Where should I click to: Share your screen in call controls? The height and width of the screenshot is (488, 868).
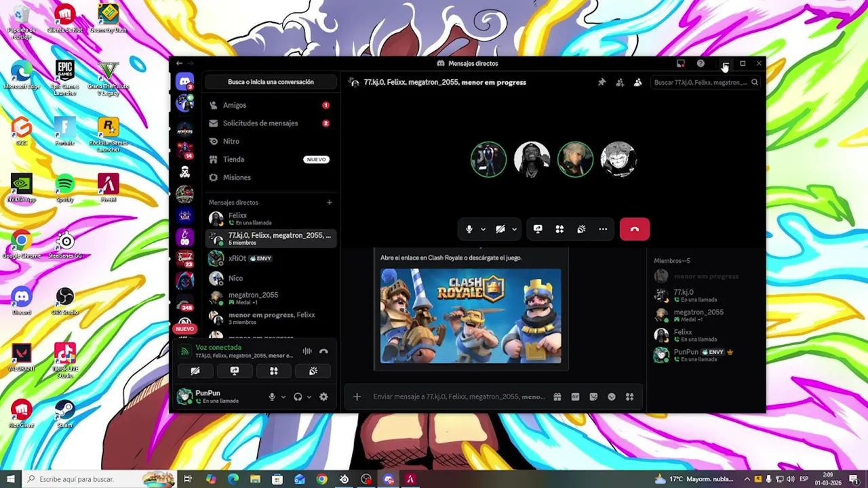(538, 229)
